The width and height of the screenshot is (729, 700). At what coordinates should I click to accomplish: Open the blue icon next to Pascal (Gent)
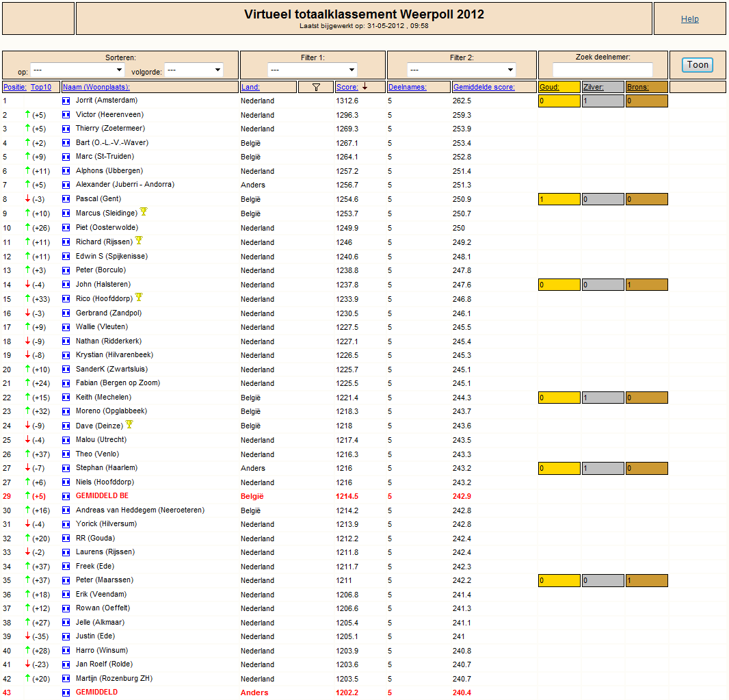(66, 199)
